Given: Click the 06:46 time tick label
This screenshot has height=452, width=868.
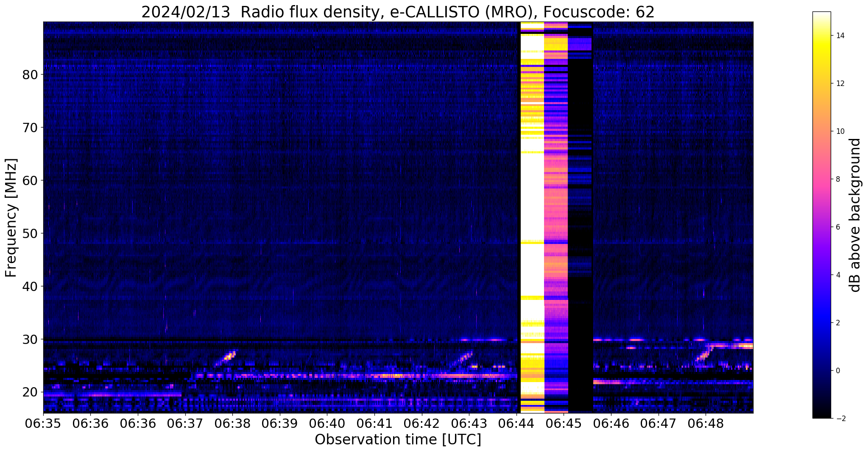Looking at the screenshot, I should [611, 424].
